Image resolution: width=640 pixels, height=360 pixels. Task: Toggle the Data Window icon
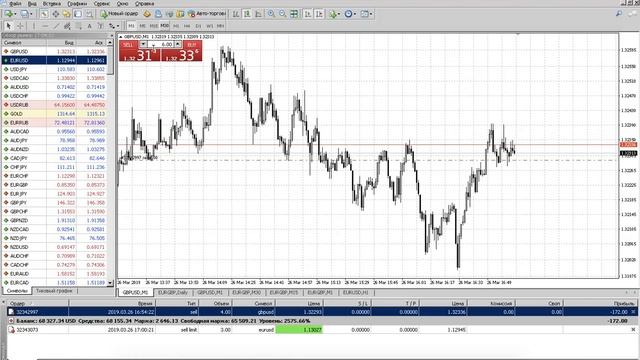click(55, 14)
